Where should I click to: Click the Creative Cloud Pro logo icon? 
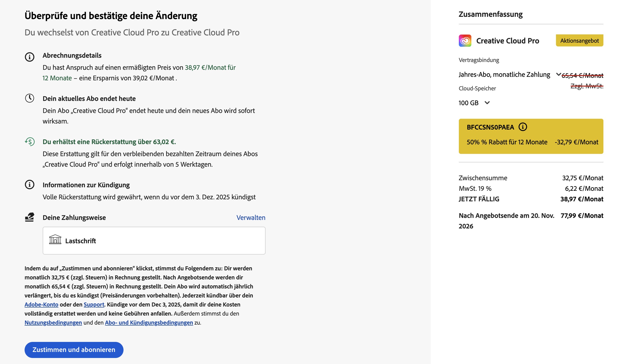(x=465, y=41)
